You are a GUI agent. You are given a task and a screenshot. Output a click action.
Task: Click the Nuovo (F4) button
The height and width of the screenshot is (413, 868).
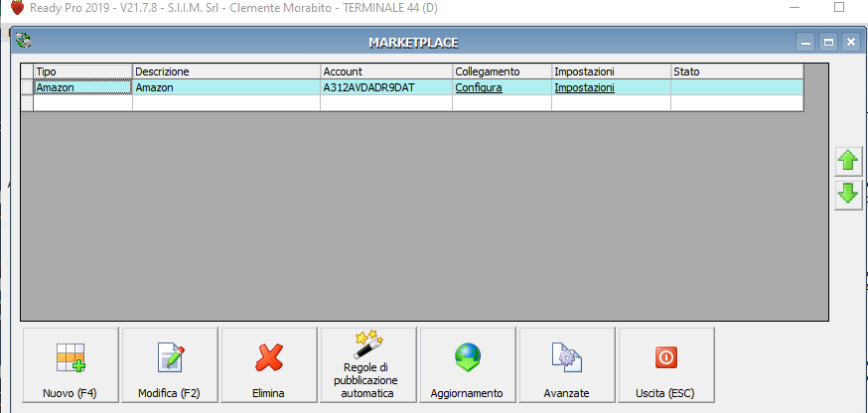tap(71, 364)
